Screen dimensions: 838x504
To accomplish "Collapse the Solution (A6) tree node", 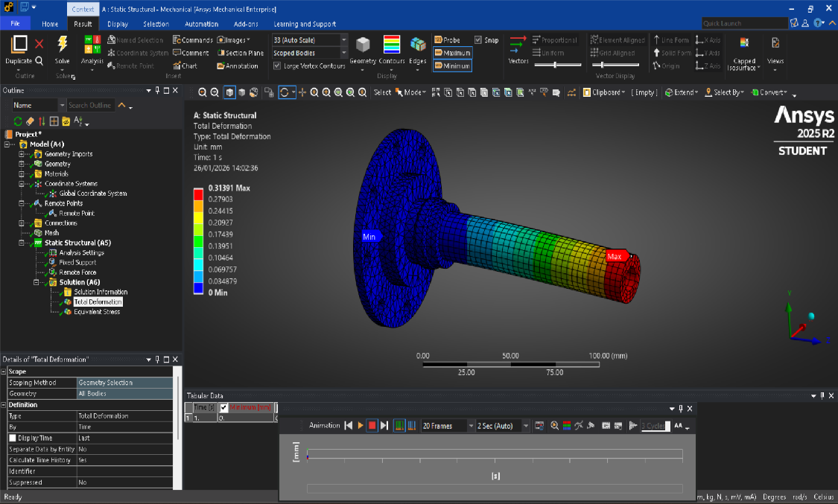I will click(36, 282).
